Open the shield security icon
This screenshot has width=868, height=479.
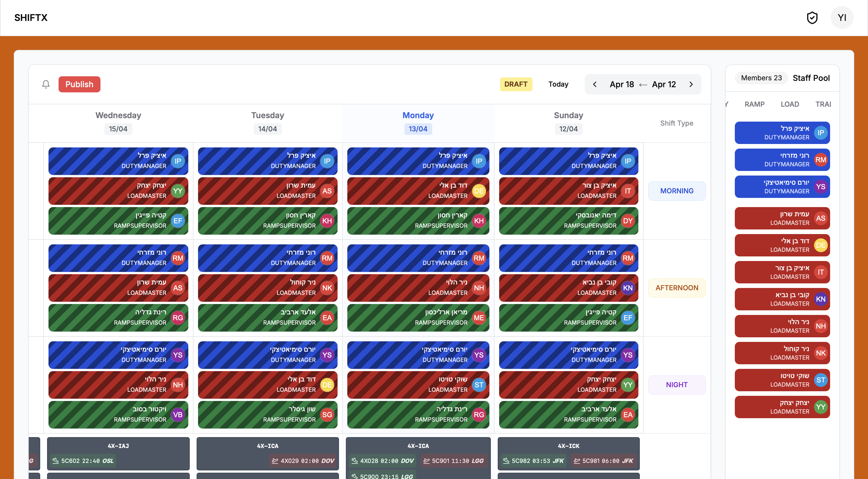[812, 17]
